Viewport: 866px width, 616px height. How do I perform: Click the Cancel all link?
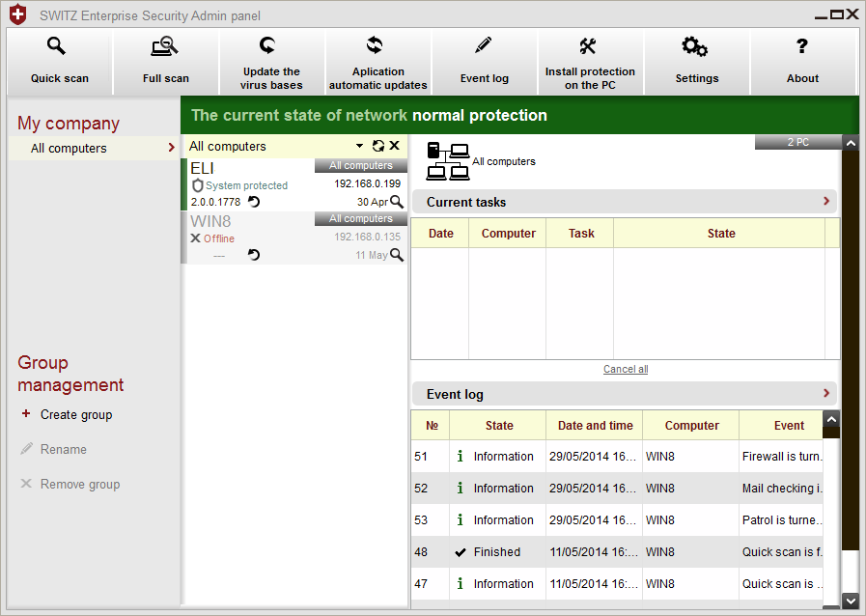click(x=626, y=370)
